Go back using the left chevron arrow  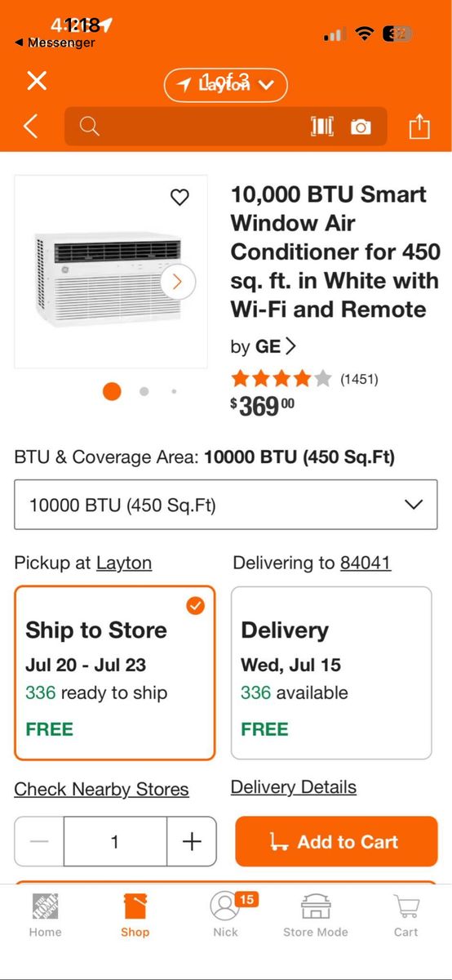tap(31, 127)
